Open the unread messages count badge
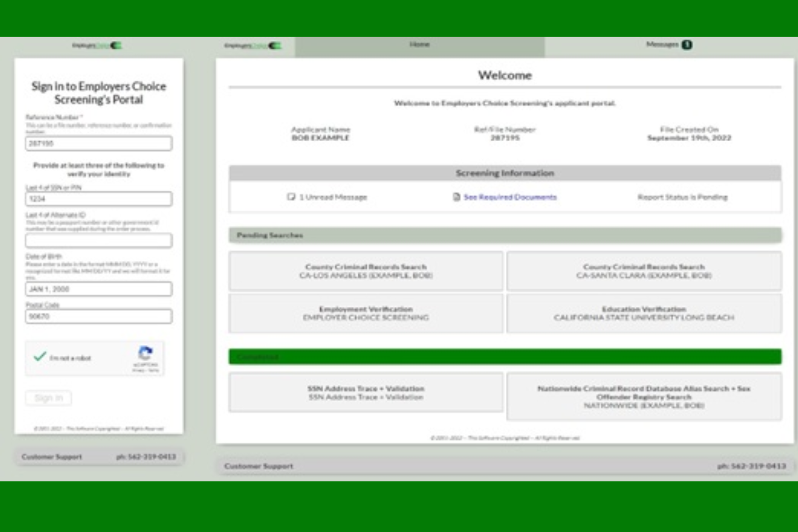 click(x=686, y=45)
